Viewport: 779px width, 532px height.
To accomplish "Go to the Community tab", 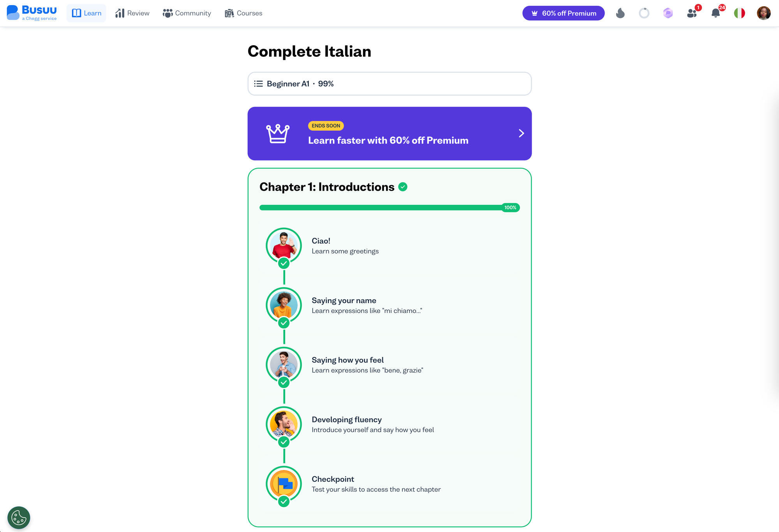I will coord(187,13).
